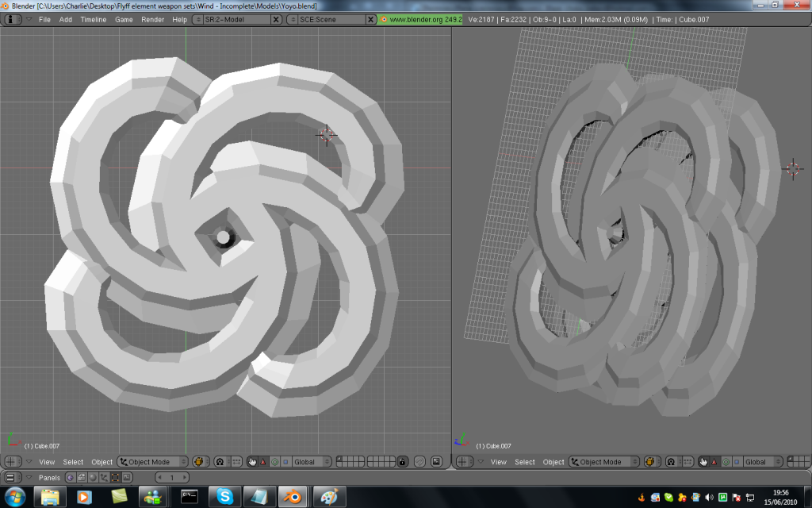Open the Timeline menu
The height and width of the screenshot is (508, 812).
tap(93, 19)
